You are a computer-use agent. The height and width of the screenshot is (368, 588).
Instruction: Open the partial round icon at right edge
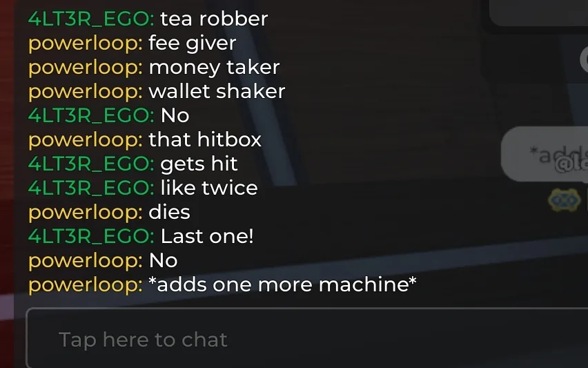584,59
